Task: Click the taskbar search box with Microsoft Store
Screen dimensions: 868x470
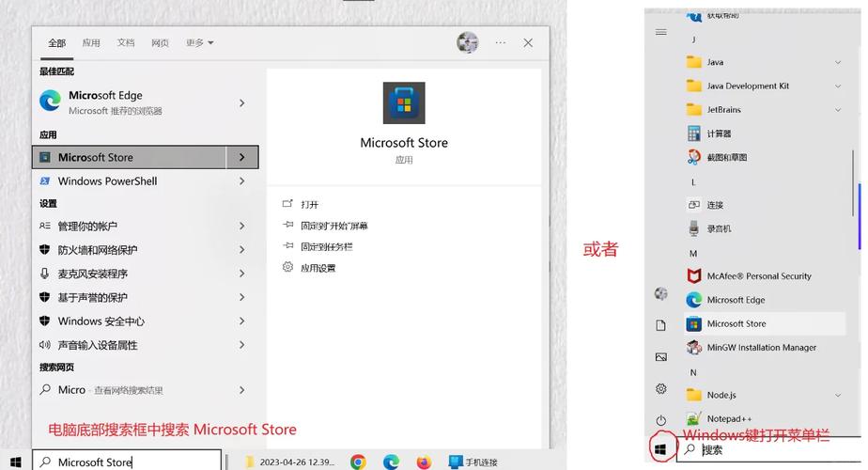Action: point(127,462)
